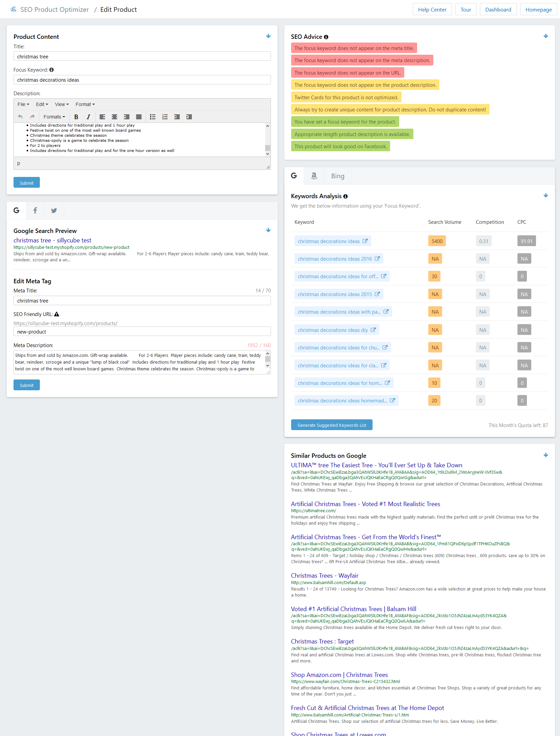Viewport: 560px width, 736px height.
Task: Switch to the Bing keywords tab
Action: pos(338,176)
